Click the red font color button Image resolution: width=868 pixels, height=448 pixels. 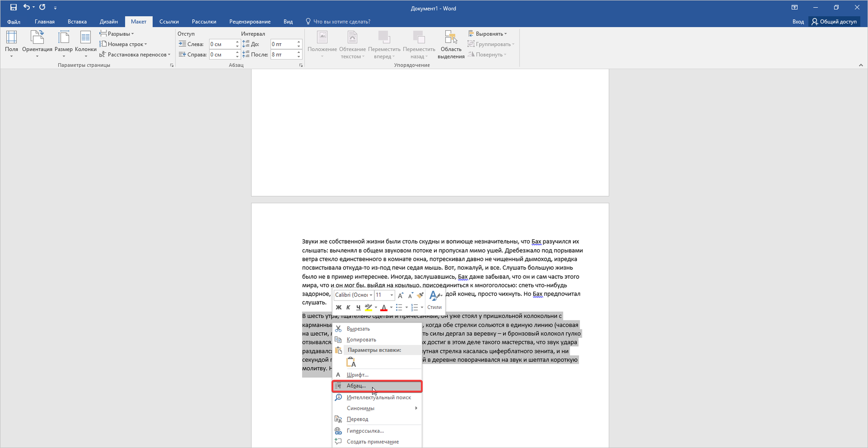[x=383, y=307]
